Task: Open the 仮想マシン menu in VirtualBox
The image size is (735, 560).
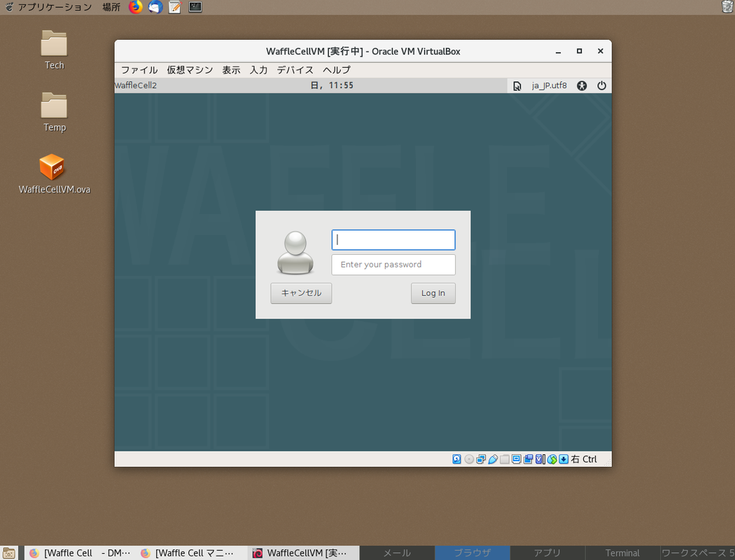Action: tap(190, 70)
